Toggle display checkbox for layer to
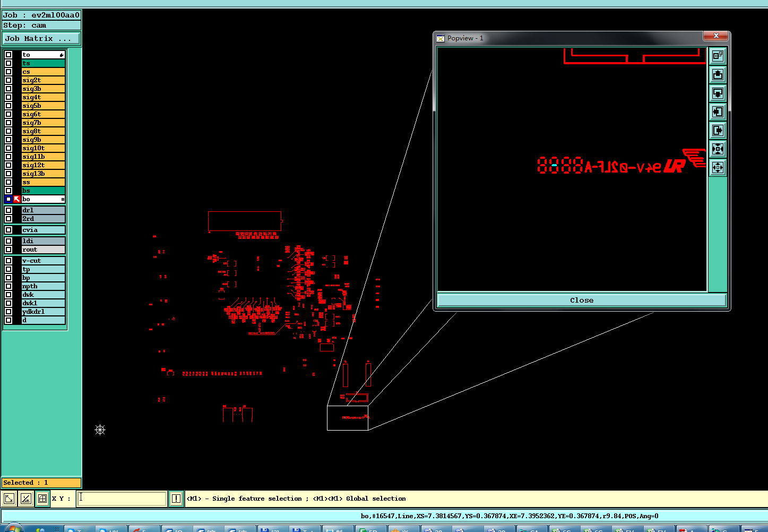The width and height of the screenshot is (768, 532). [8, 55]
